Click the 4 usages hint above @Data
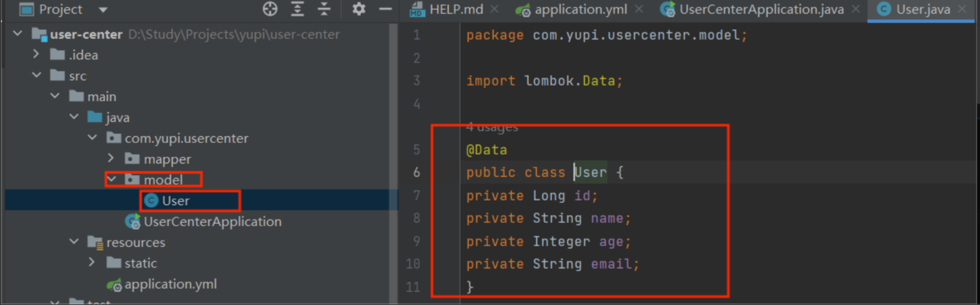980x305 pixels. point(492,128)
